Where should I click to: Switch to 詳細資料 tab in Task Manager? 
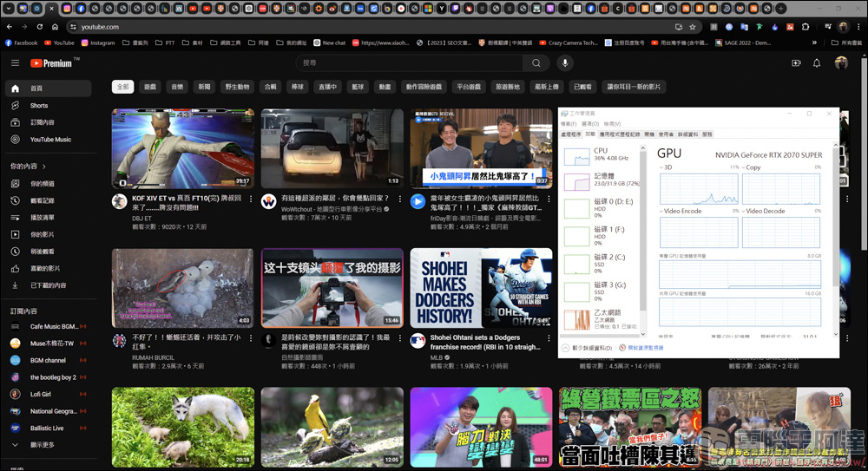pos(687,134)
